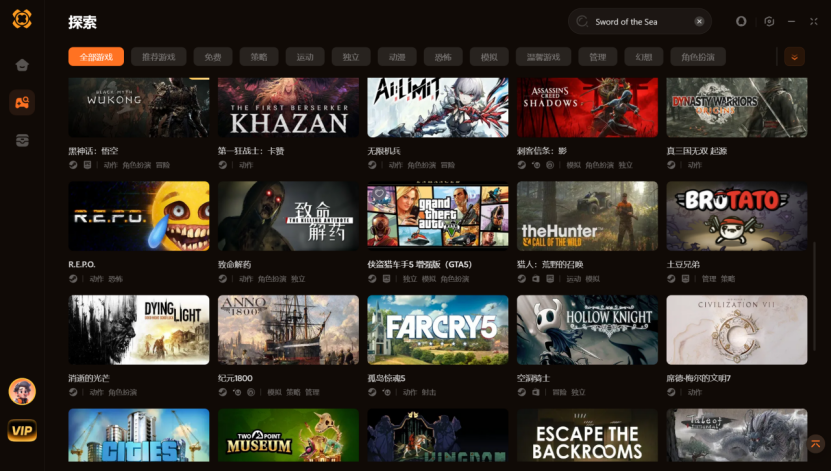This screenshot has width=831, height=471.
Task: Click the 黑神话：悟空 game title
Action: pyautogui.click(x=93, y=151)
